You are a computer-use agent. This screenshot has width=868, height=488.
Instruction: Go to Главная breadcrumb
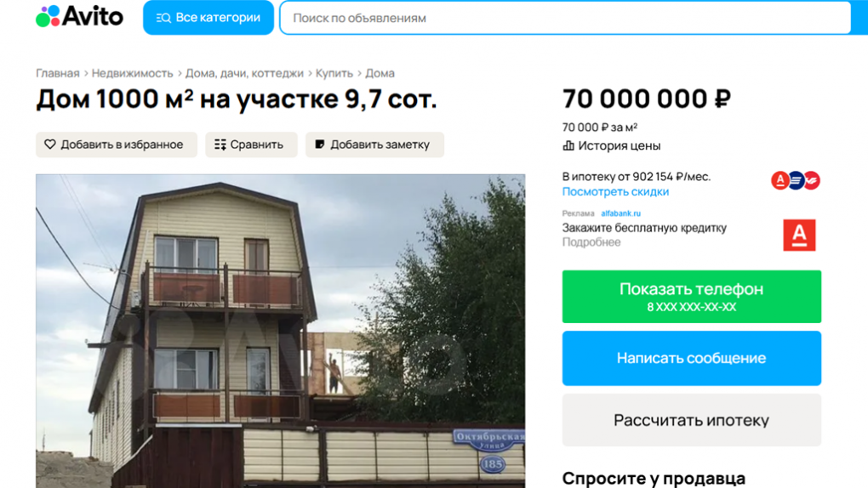pos(58,73)
